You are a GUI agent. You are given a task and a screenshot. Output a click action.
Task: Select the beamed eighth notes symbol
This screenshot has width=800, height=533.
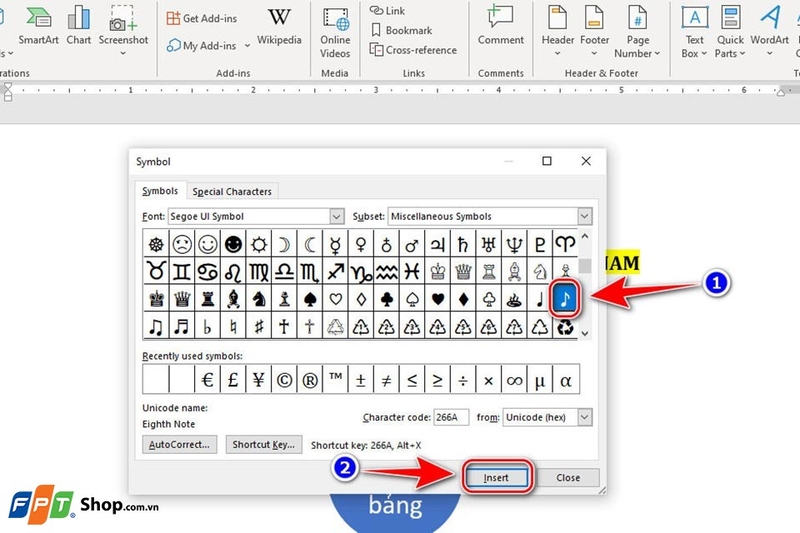pyautogui.click(x=156, y=326)
